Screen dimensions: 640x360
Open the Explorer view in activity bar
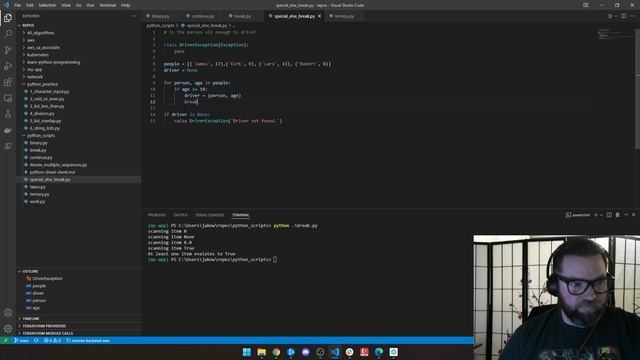[8, 18]
